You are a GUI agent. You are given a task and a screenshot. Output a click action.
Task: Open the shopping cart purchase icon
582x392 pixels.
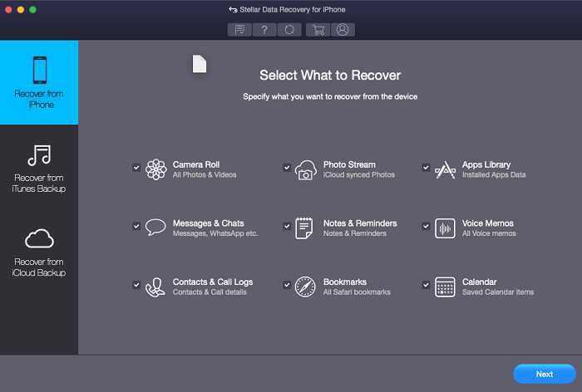317,30
